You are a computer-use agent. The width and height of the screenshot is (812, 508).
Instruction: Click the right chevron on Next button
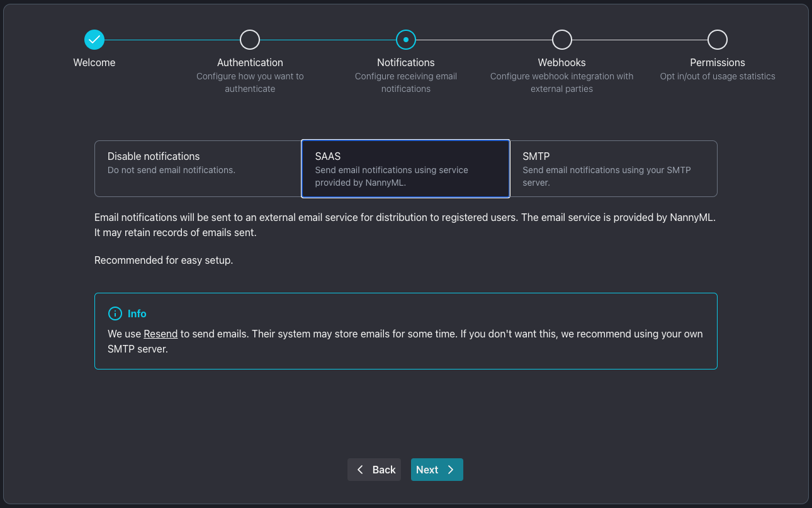pyautogui.click(x=451, y=470)
